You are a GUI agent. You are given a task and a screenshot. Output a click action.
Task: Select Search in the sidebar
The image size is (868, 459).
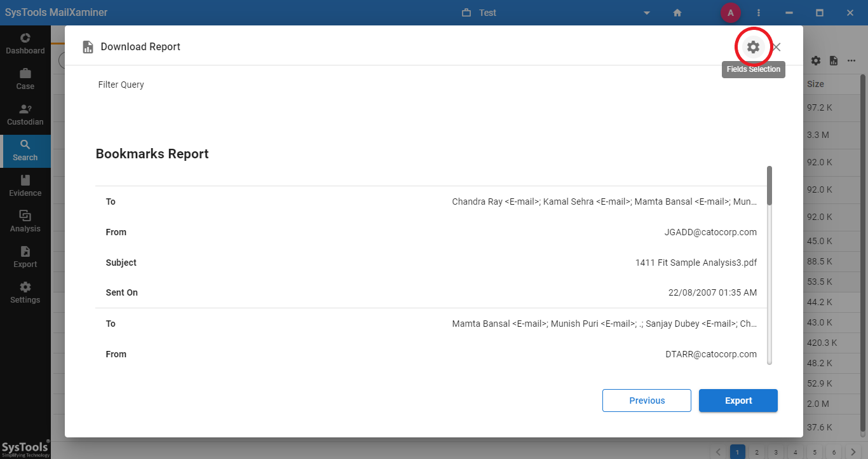coord(25,151)
